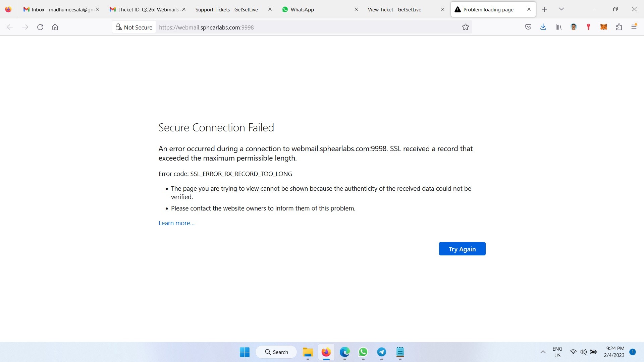Open the Save to Pocket icon
644x362 pixels.
[528, 27]
